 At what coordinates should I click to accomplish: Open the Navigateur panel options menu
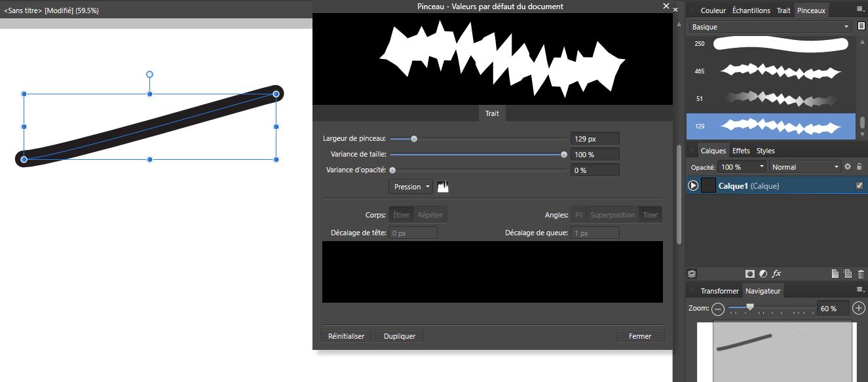pyautogui.click(x=860, y=289)
